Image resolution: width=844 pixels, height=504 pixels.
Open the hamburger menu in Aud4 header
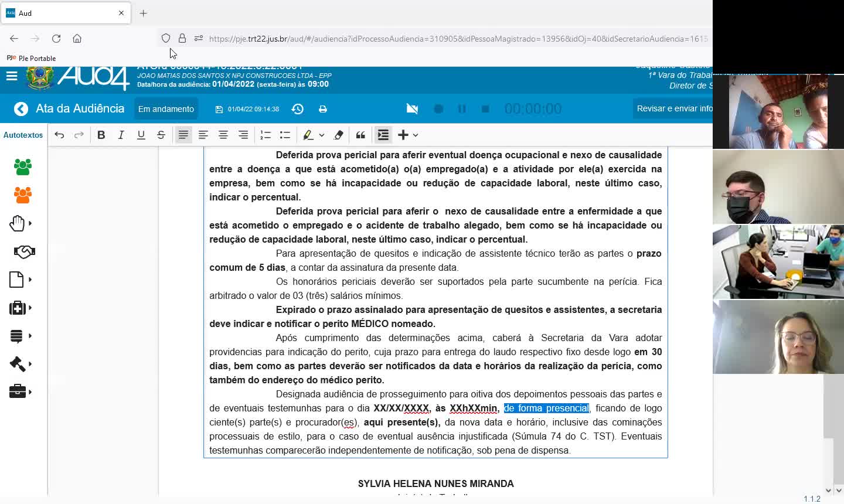click(12, 76)
